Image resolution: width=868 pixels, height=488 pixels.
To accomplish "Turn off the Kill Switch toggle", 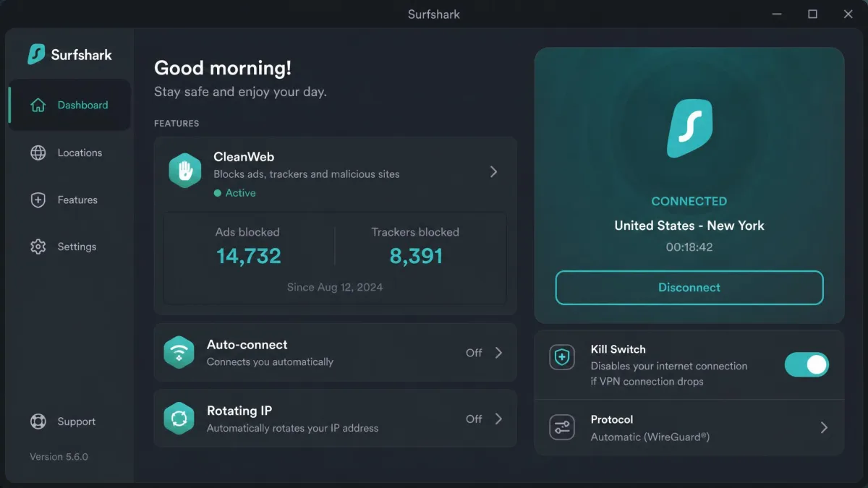I will pyautogui.click(x=807, y=364).
